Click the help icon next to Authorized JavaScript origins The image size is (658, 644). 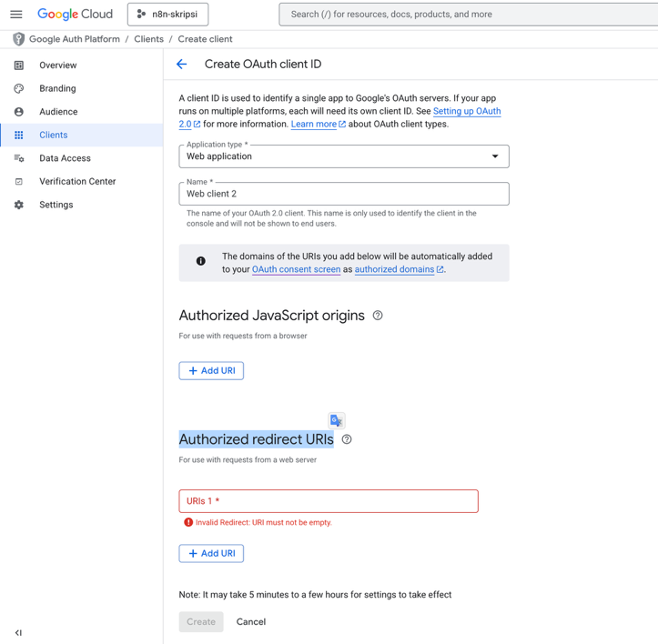tap(378, 316)
